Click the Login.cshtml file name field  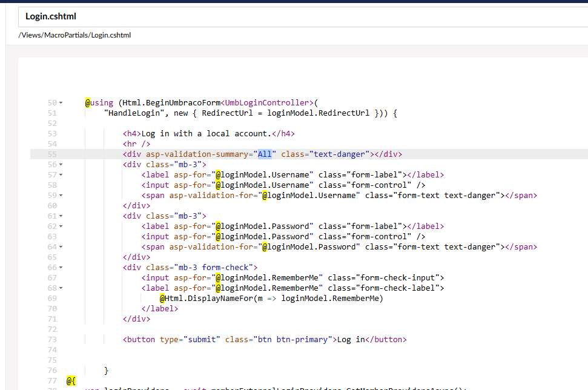click(x=303, y=16)
